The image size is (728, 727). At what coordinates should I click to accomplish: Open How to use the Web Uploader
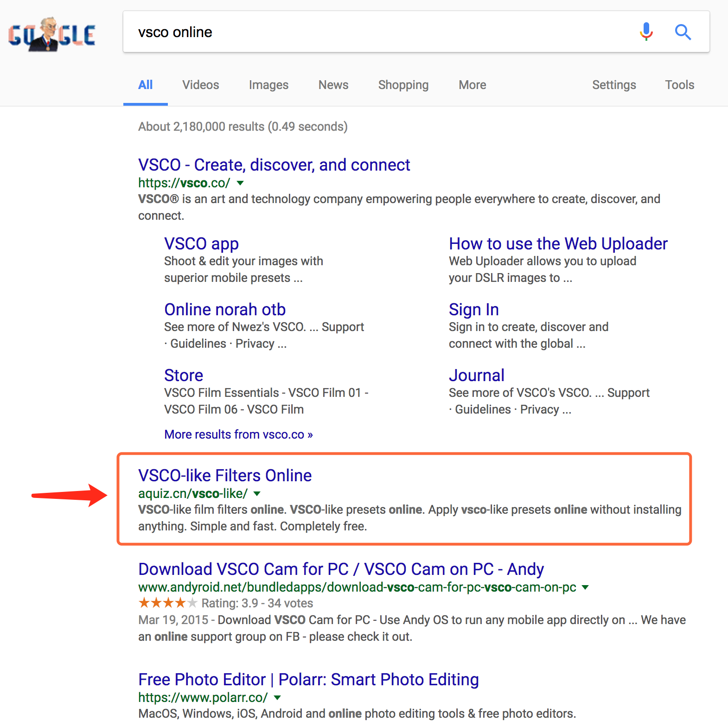(x=558, y=244)
